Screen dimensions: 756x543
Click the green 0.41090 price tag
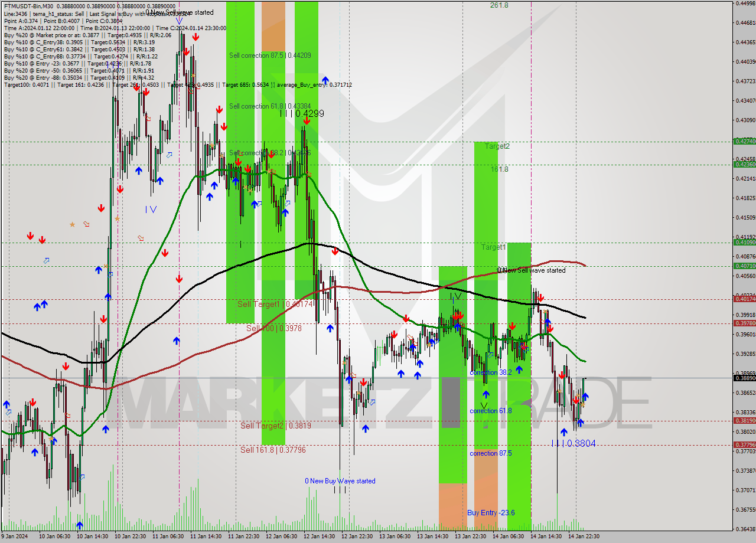[744, 242]
